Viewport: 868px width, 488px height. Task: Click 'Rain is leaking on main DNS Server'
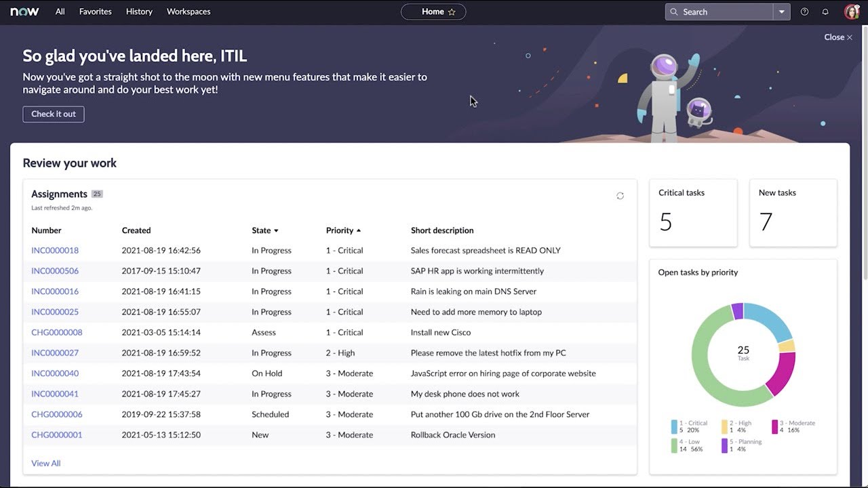(x=473, y=291)
